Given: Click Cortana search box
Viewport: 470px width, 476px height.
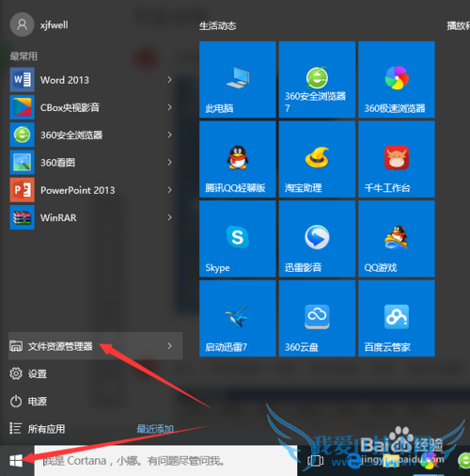Looking at the screenshot, I should point(165,461).
